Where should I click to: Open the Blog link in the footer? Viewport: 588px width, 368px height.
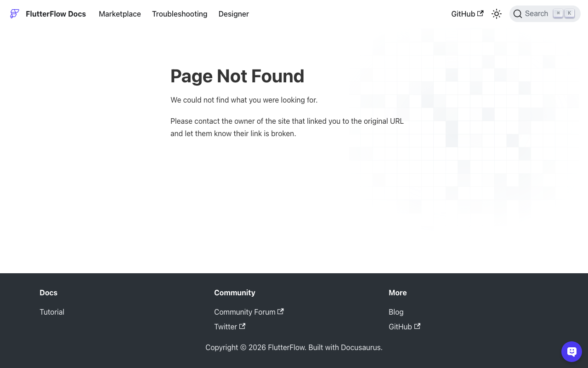coord(396,312)
